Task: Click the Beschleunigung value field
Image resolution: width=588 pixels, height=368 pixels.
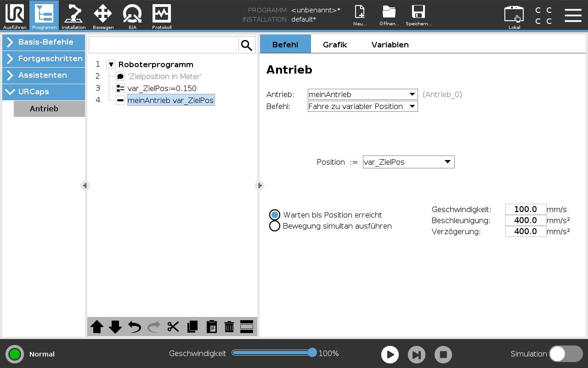Action: [526, 220]
